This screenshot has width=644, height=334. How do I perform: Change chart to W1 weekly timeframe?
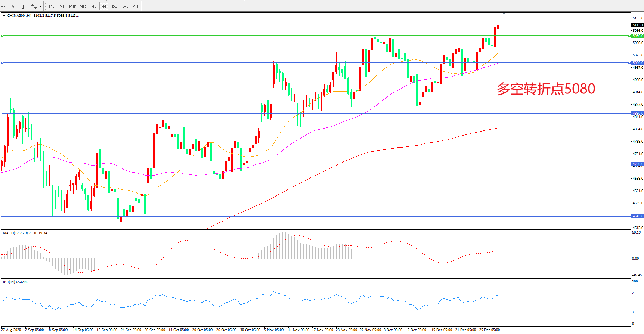point(125,6)
